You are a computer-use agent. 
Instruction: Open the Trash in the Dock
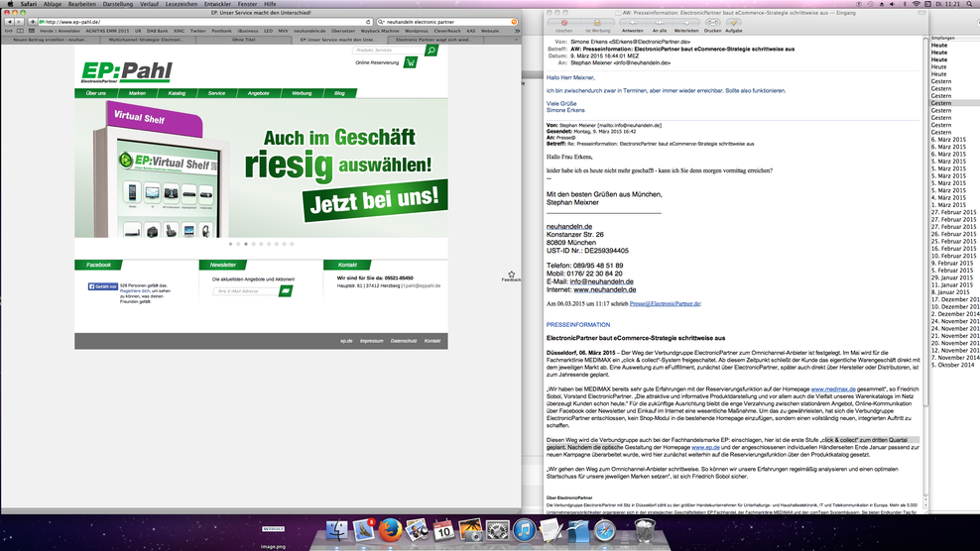click(645, 530)
